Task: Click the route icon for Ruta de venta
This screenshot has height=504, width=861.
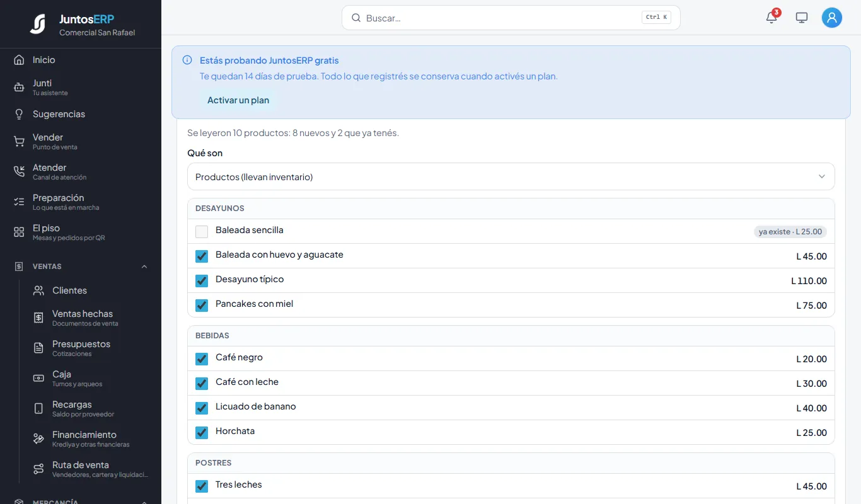Action: tap(38, 469)
